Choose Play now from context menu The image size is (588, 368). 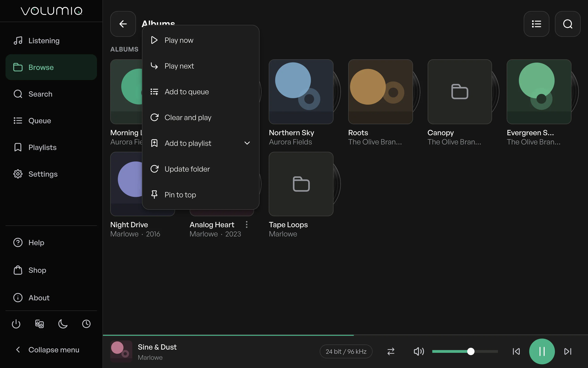coord(201,40)
